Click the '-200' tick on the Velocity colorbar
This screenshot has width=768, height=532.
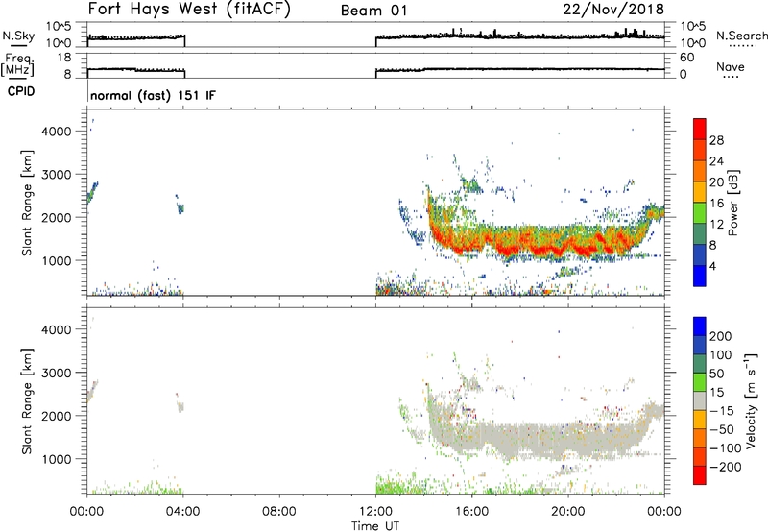tap(726, 467)
